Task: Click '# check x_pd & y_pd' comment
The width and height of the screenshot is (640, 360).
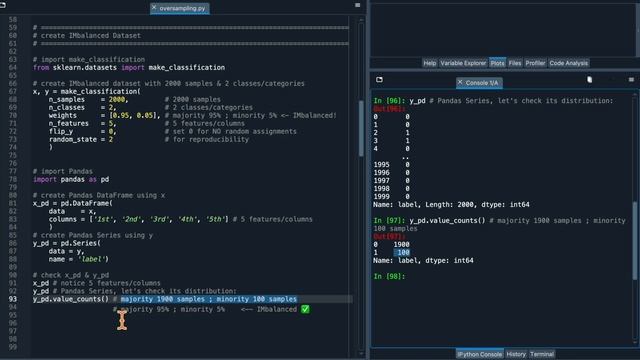Action: (71, 275)
